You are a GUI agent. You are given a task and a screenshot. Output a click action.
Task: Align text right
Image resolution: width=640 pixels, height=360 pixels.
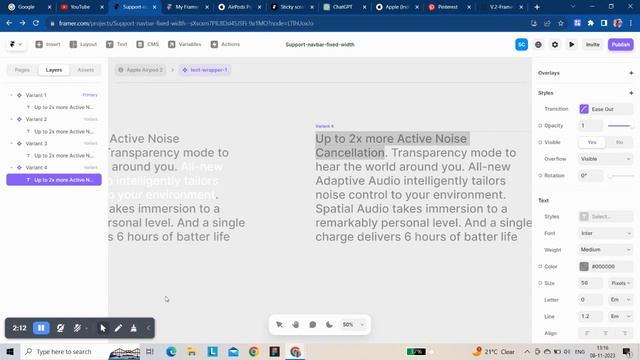pos(624,333)
